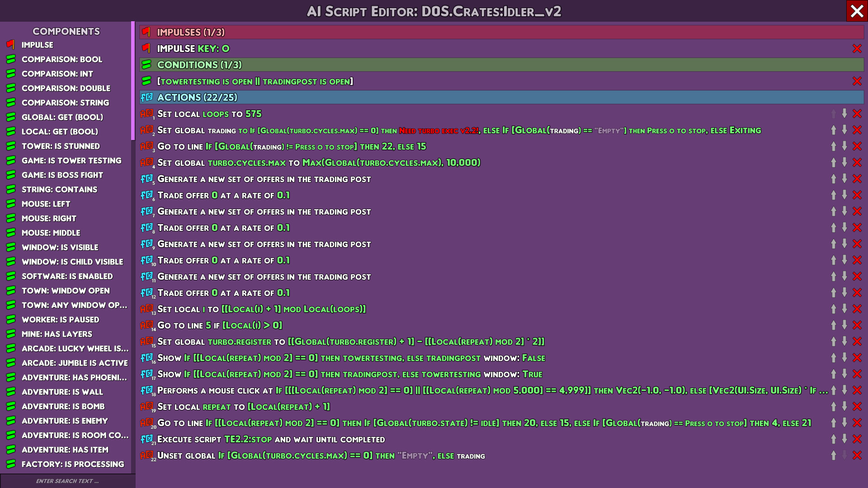Click the components list purple scrollbar
The image size is (868, 488).
[x=133, y=80]
